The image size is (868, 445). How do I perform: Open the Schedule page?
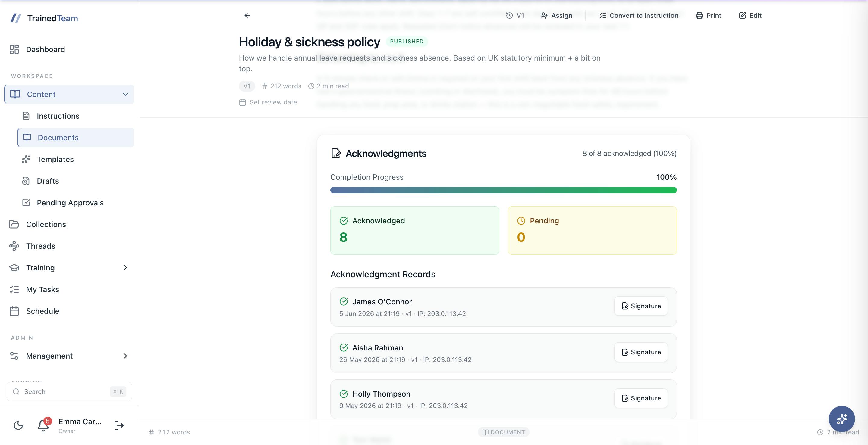[x=69, y=311]
